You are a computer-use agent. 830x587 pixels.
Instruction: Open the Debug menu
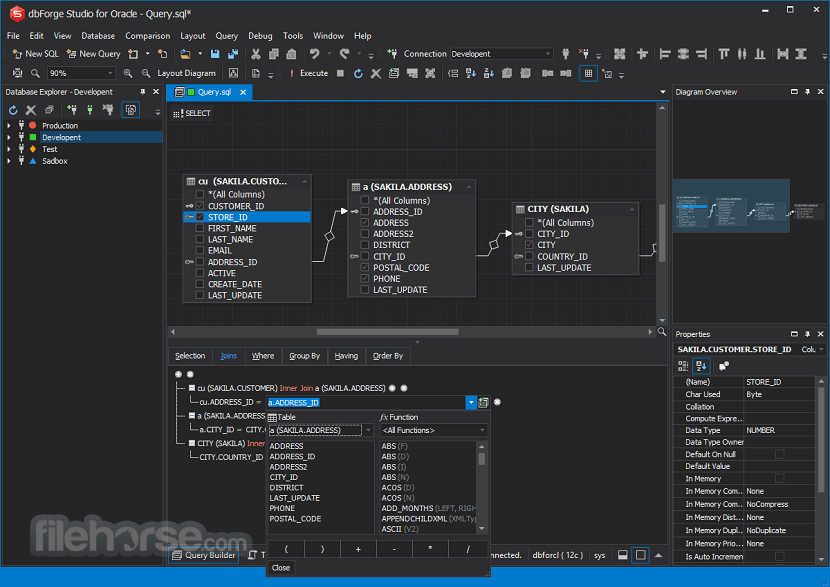click(260, 35)
